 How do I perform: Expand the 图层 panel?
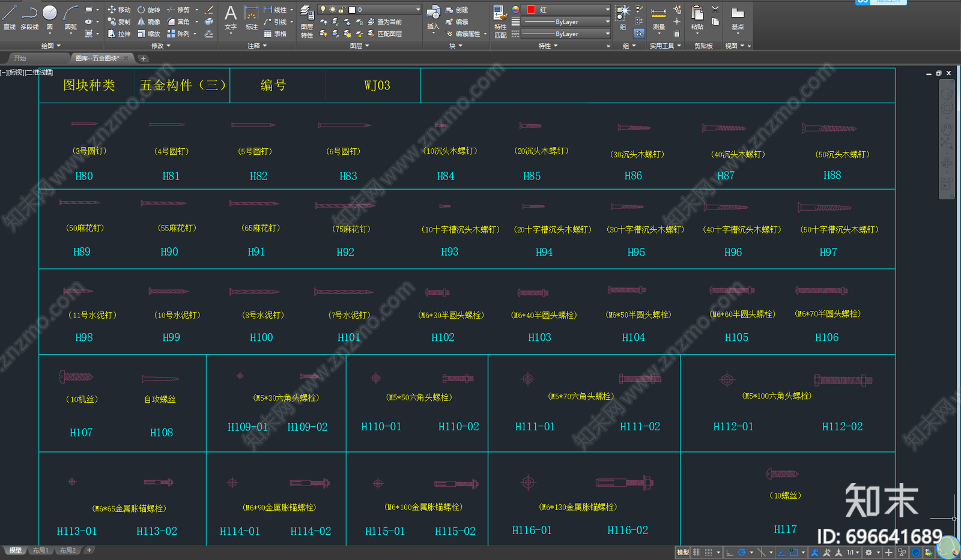tap(359, 46)
